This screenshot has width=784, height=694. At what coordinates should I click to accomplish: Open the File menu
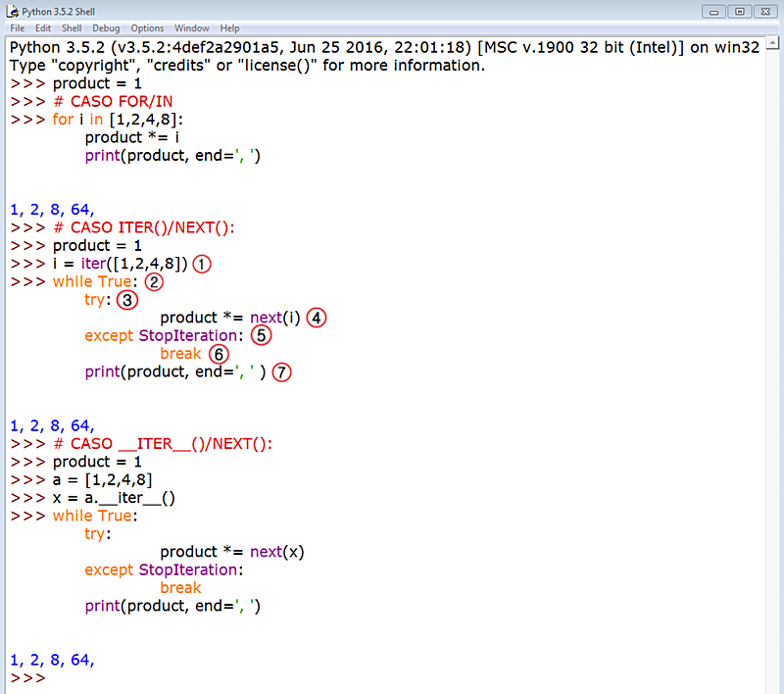(17, 28)
